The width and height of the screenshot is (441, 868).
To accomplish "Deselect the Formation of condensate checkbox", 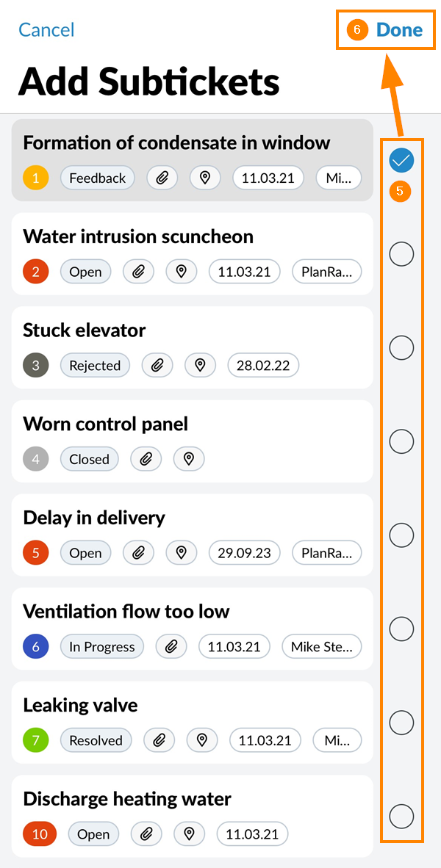I will (401, 159).
